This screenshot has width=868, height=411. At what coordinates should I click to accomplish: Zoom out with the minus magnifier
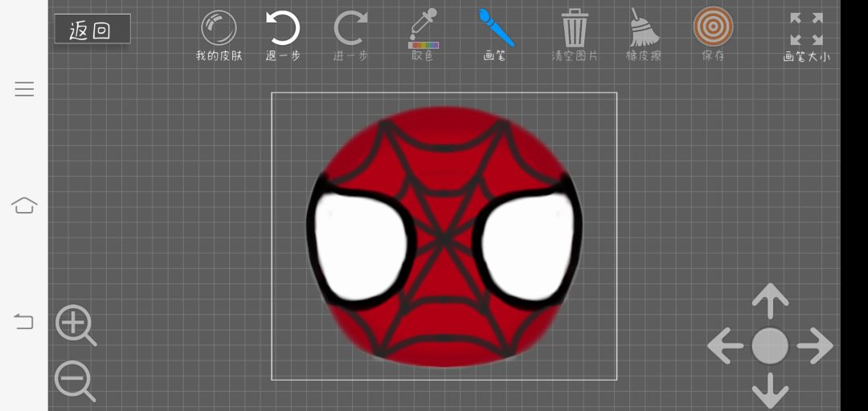click(76, 381)
